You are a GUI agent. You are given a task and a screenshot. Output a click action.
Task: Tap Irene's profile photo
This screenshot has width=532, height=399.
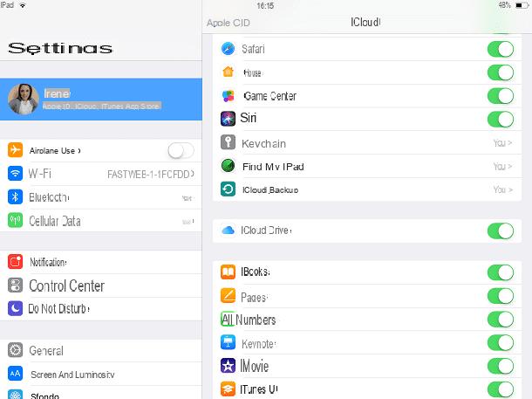23,99
